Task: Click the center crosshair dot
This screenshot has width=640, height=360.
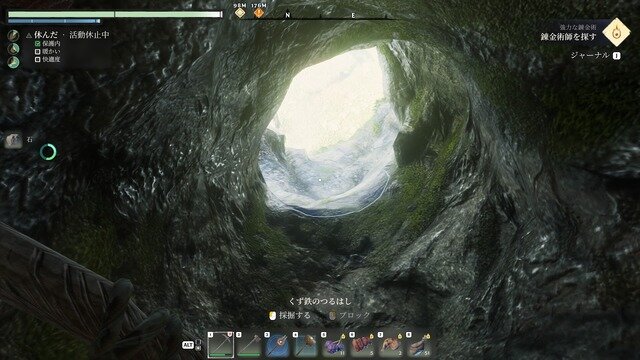Action: pos(320,180)
